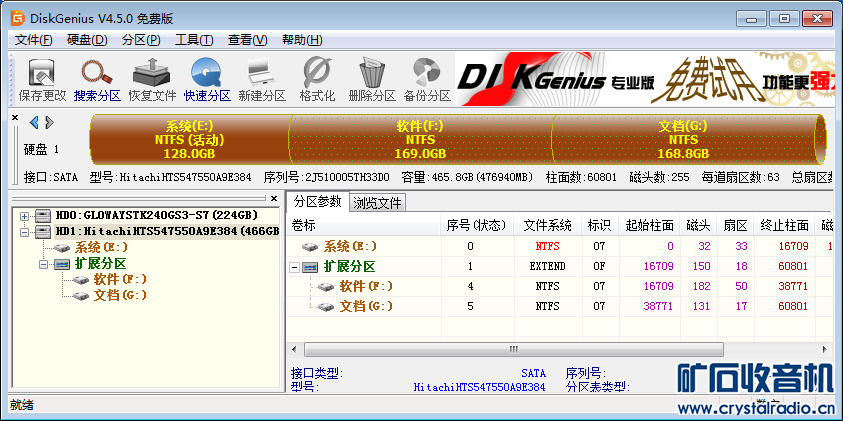This screenshot has width=843, height=421.
Task: Switch to the 浏览文件 tab
Action: coord(377,203)
